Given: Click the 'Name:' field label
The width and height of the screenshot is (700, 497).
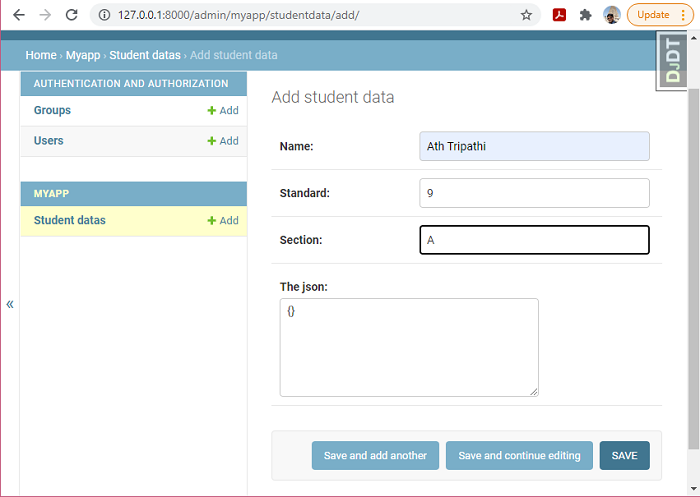Looking at the screenshot, I should coord(296,146).
